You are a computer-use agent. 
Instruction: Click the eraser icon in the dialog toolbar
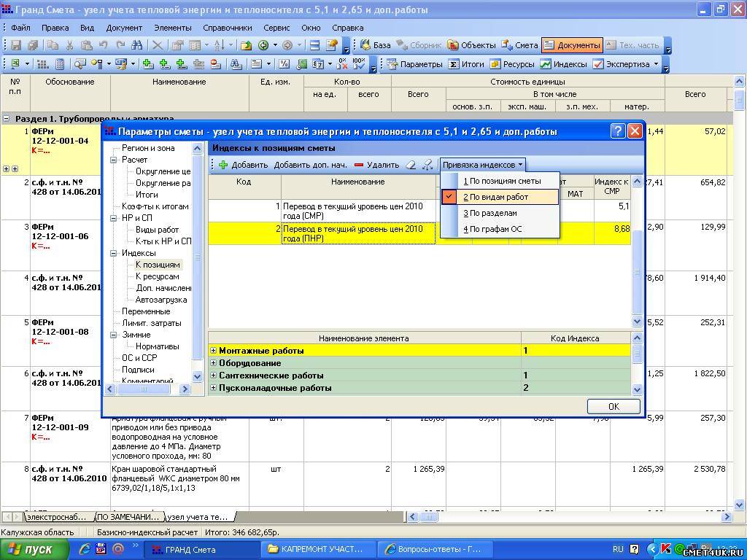[x=411, y=166]
